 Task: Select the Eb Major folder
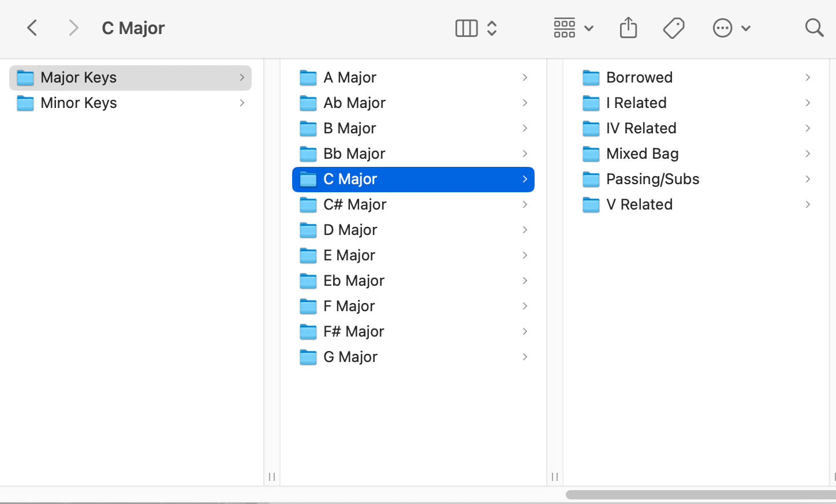tap(353, 281)
